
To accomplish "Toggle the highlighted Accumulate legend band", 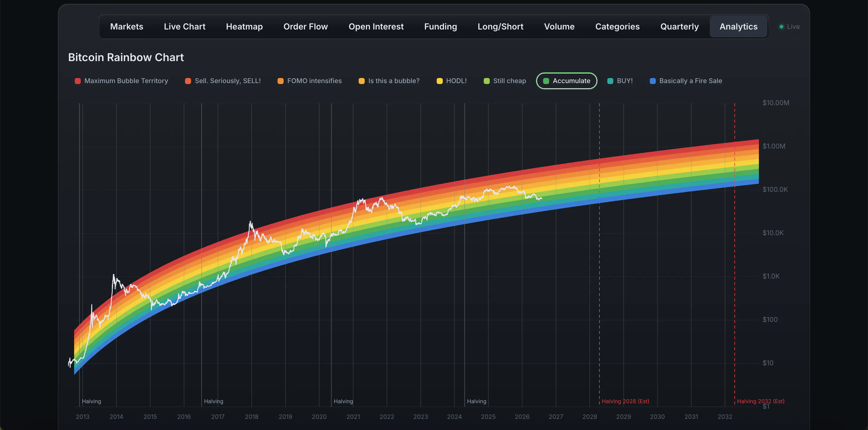I will pos(566,81).
